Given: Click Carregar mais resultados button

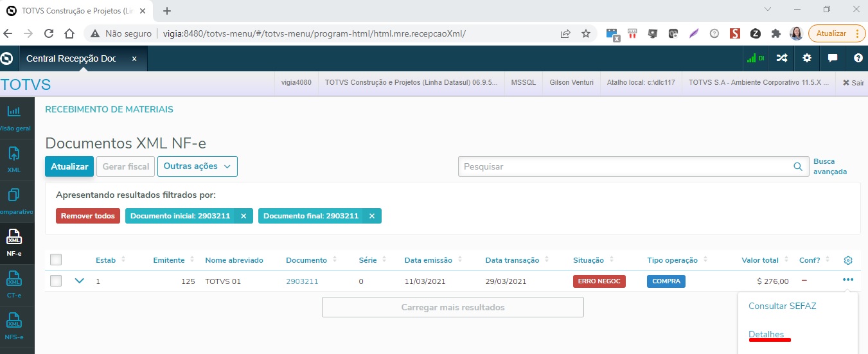Looking at the screenshot, I should coord(453,307).
